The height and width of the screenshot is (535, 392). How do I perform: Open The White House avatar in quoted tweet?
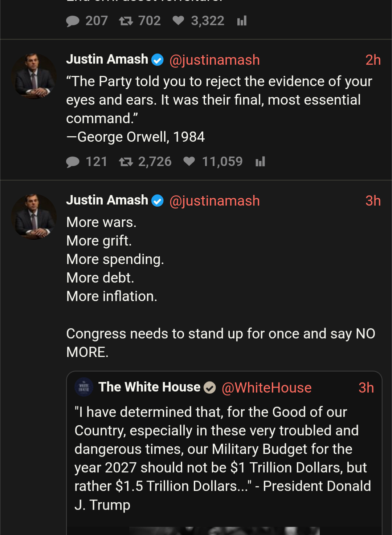[84, 387]
